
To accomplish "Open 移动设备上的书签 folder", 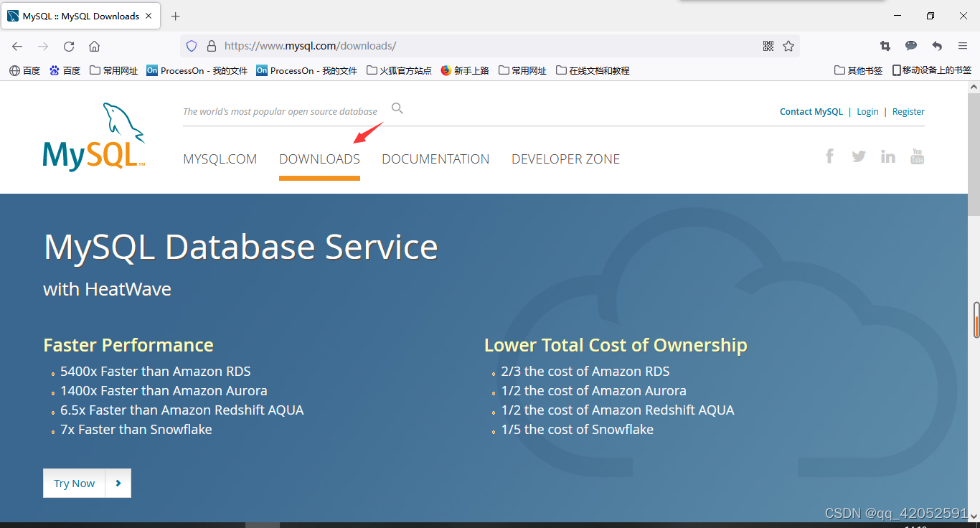I will (x=932, y=70).
